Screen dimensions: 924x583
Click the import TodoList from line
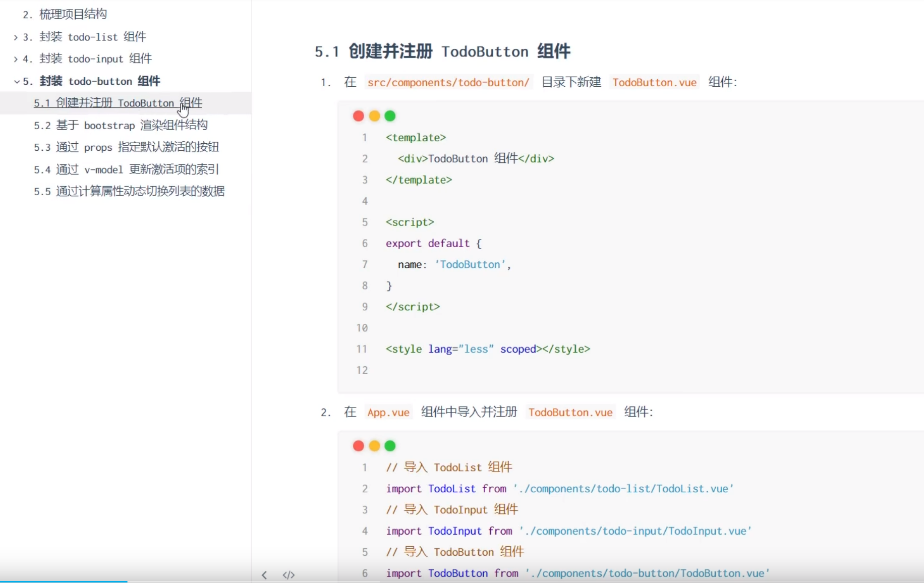(560, 489)
